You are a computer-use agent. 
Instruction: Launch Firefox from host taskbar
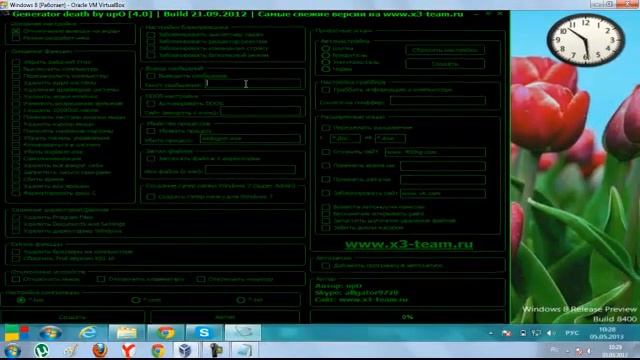point(100,351)
